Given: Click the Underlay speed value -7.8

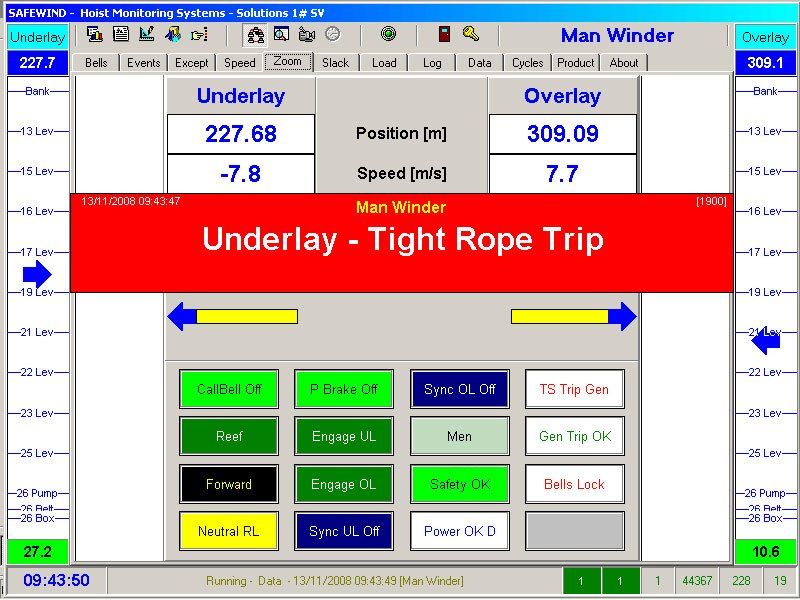Looking at the screenshot, I should 241,174.
